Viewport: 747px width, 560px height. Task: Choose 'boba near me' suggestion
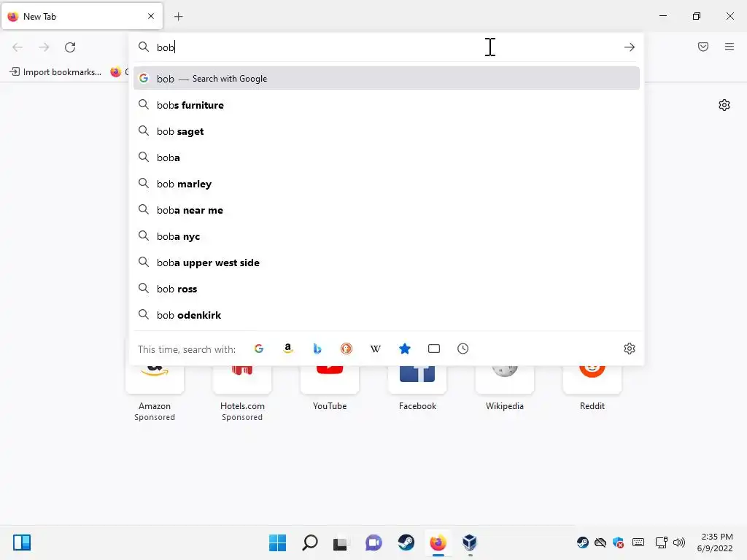(387, 210)
